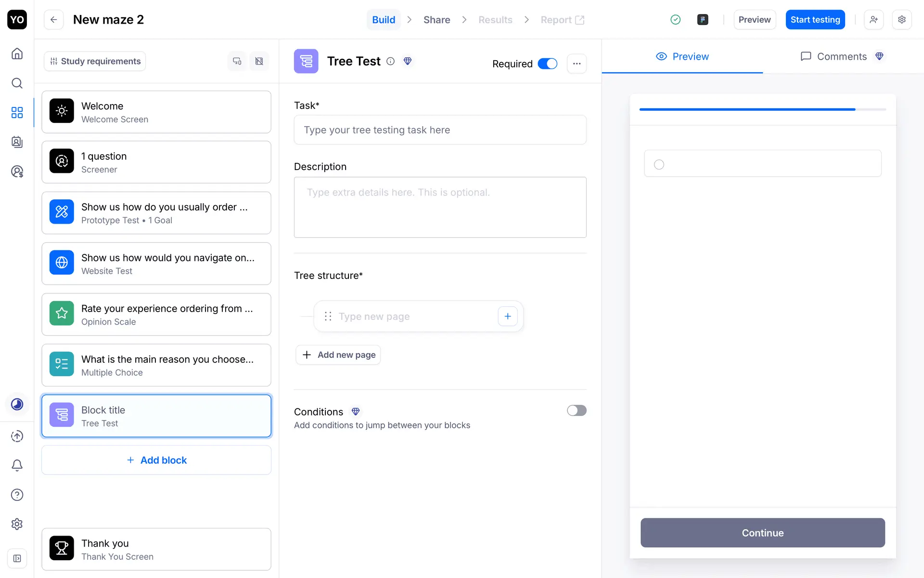The height and width of the screenshot is (578, 924).
Task: Open the maze settings gear in the top bar
Action: 902,20
